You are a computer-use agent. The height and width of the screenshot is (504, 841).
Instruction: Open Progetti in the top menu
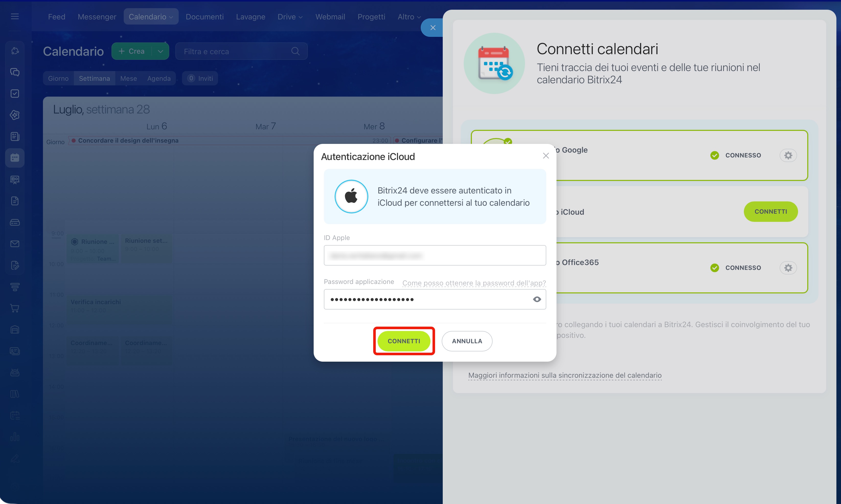click(371, 17)
